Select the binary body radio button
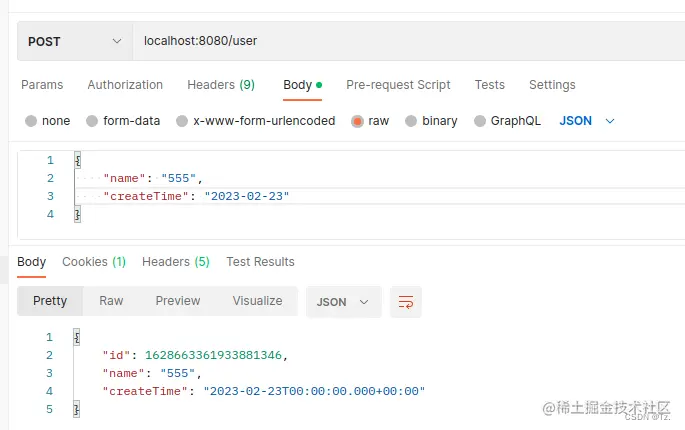This screenshot has width=685, height=430. (411, 121)
